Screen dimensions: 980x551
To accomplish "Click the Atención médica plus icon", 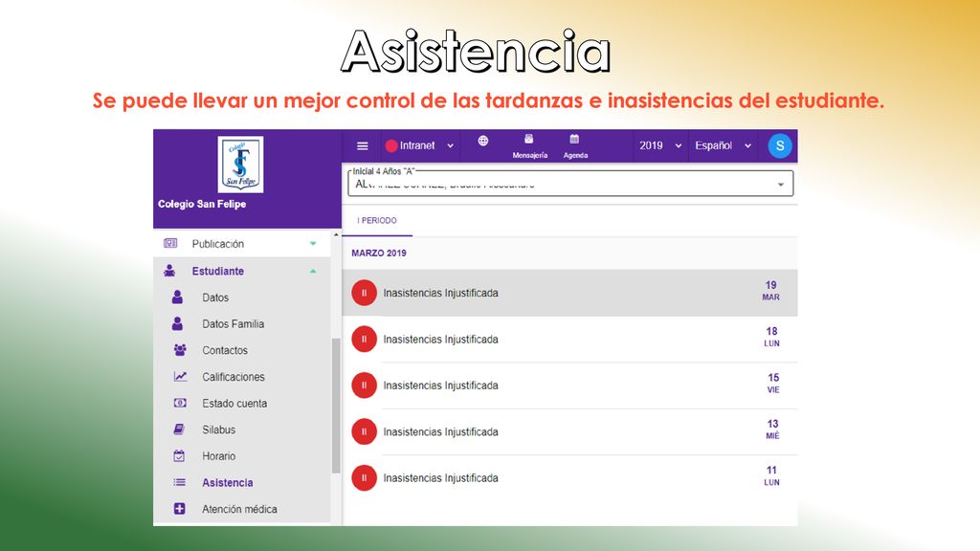I will [179, 509].
